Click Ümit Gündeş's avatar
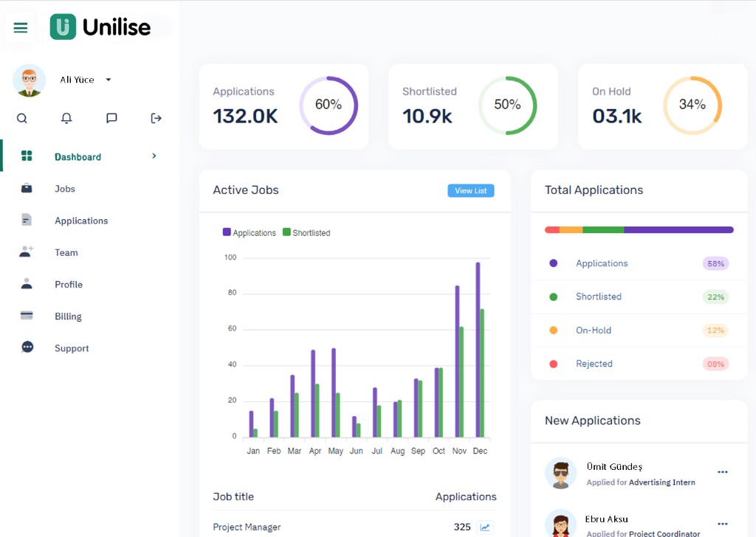756x537 pixels. coord(561,473)
